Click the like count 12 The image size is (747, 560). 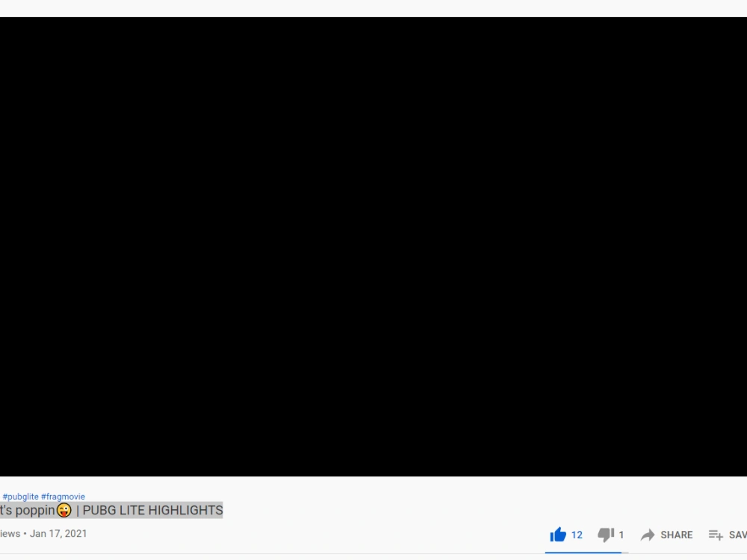(577, 535)
